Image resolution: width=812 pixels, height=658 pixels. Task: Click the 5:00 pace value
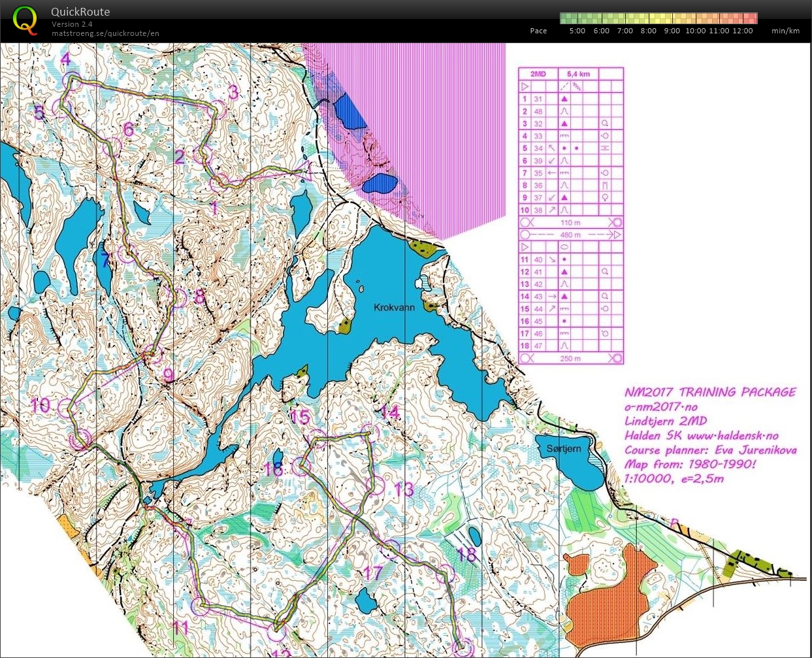click(x=577, y=31)
